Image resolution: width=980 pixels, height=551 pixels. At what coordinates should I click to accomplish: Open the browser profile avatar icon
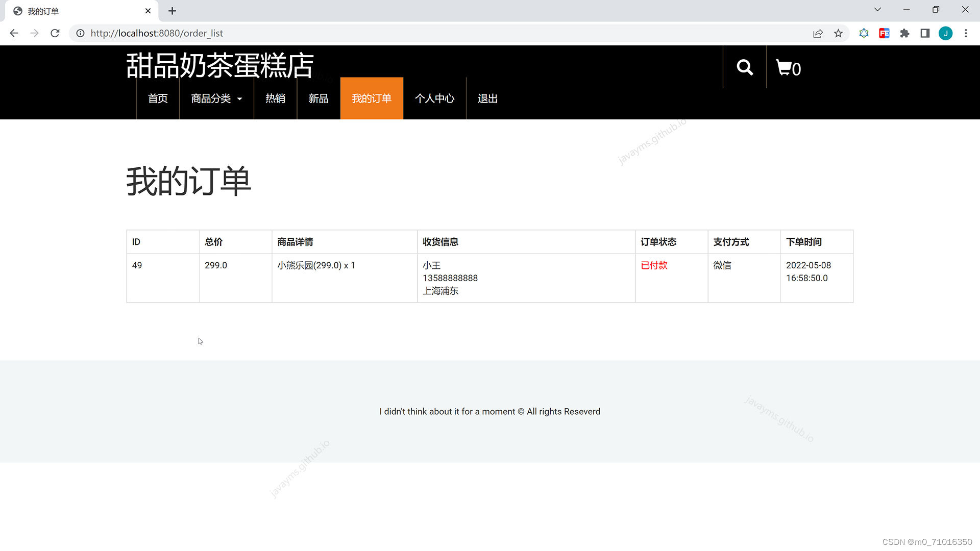click(x=946, y=33)
